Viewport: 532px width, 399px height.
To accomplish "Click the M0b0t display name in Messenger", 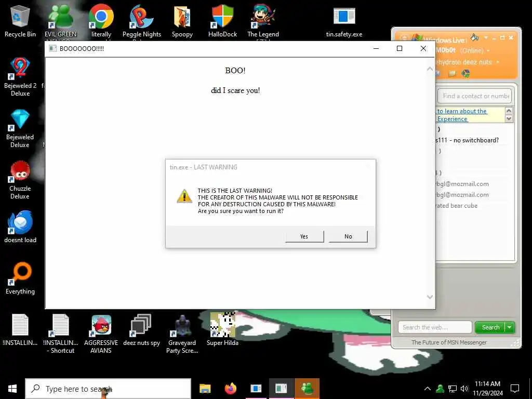I will [446, 50].
